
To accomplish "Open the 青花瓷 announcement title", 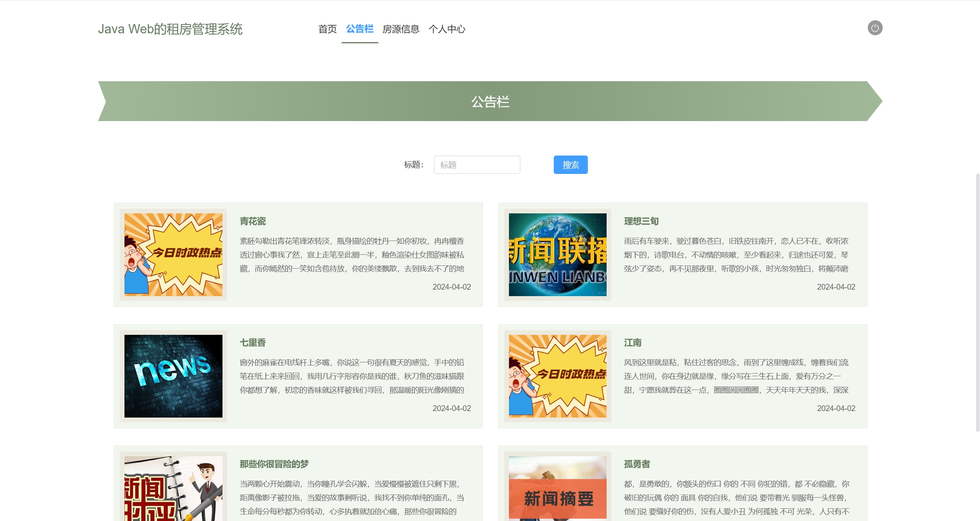I will coord(253,221).
